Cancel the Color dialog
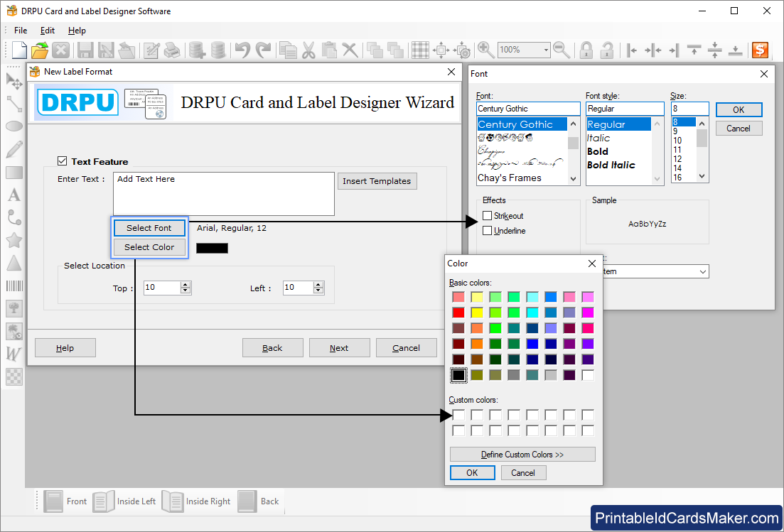Screen dimensions: 784x532 point(523,472)
